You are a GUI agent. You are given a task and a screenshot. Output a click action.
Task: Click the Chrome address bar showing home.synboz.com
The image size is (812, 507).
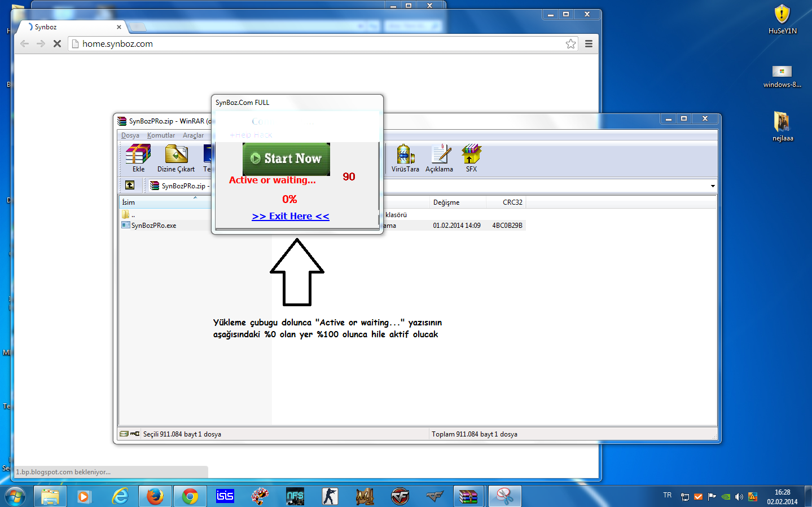pyautogui.click(x=322, y=43)
